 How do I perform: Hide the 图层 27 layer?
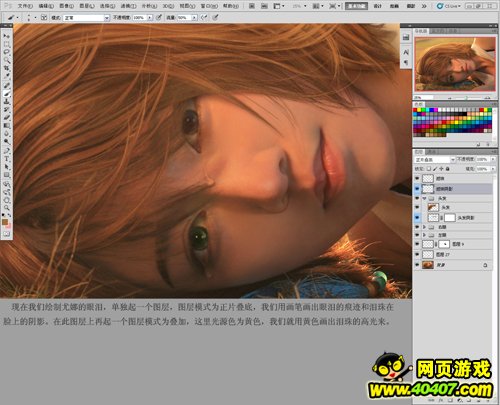[x=417, y=254]
